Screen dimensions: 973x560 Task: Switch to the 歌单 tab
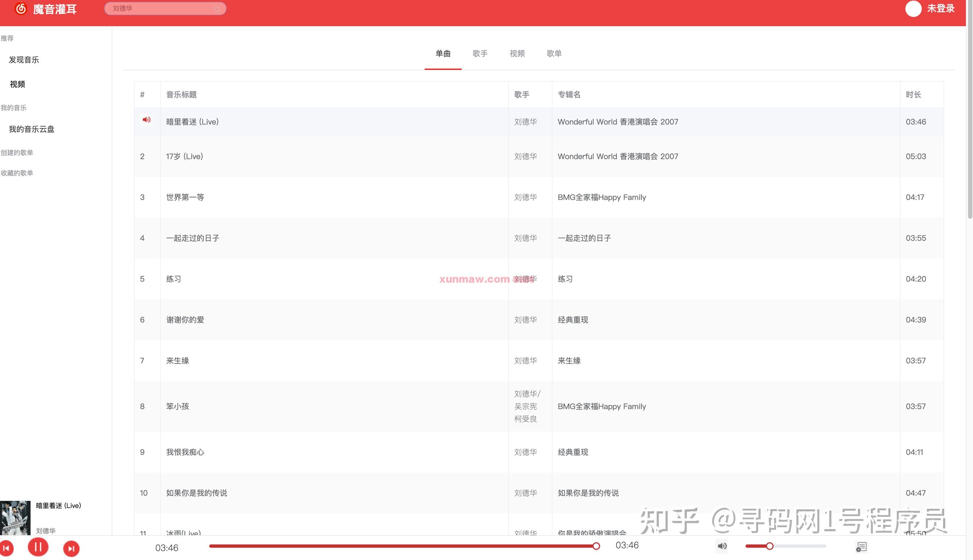(554, 53)
